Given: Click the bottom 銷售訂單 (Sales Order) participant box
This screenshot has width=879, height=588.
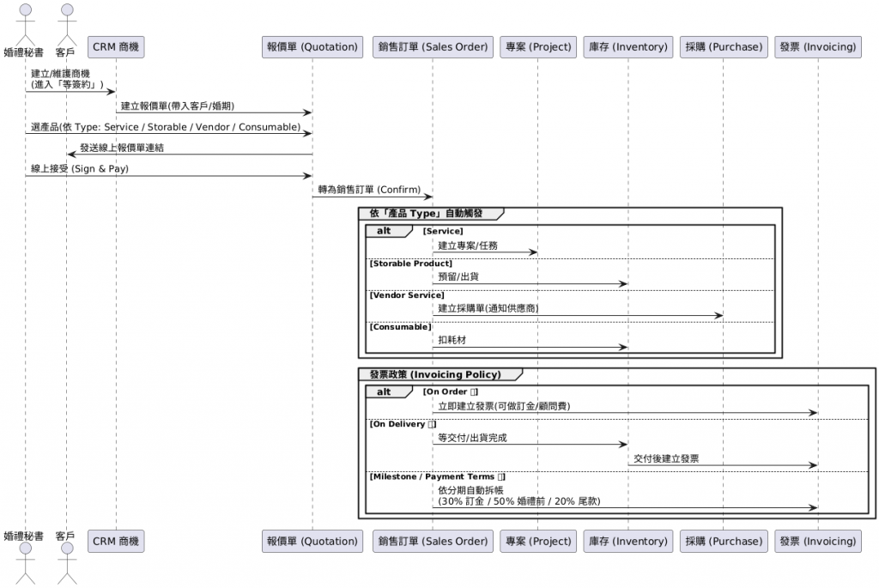Looking at the screenshot, I should [433, 542].
